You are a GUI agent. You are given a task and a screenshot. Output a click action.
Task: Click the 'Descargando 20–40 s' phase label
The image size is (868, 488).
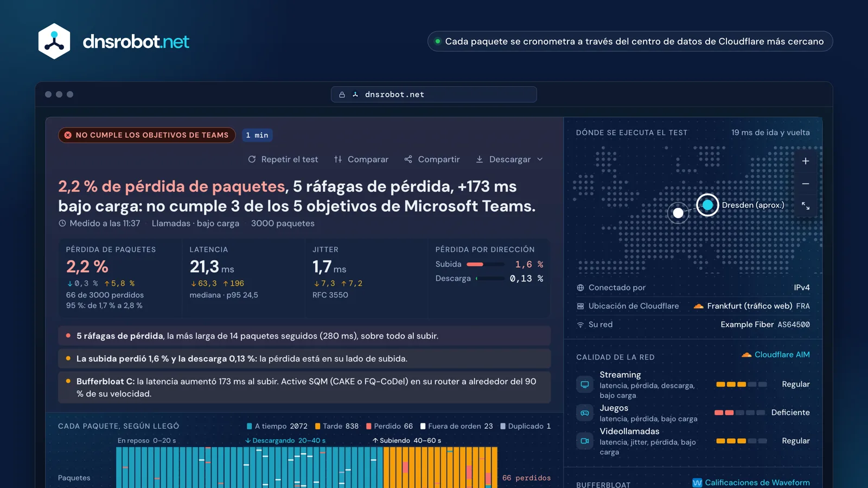point(285,441)
